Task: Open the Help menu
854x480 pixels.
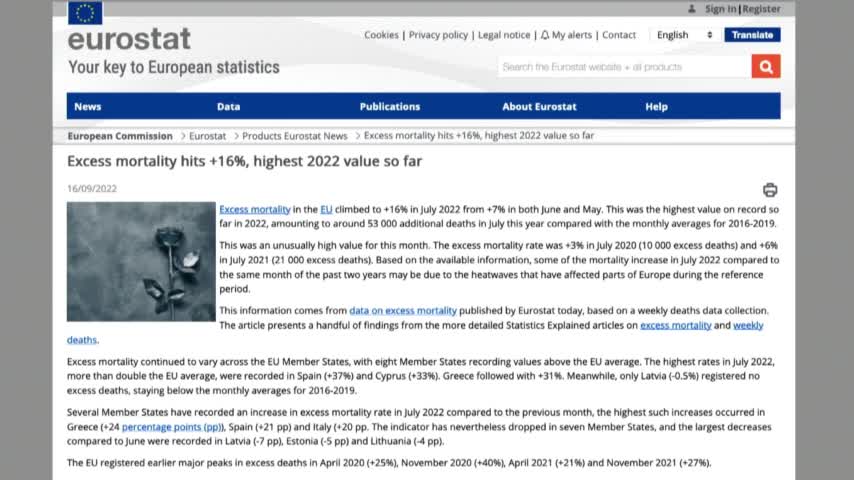Action: (x=656, y=107)
